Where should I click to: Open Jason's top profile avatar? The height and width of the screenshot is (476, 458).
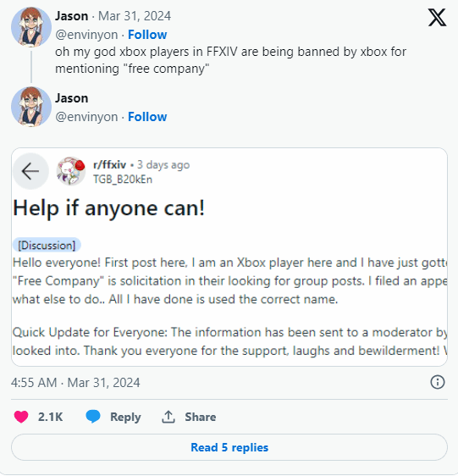(x=31, y=27)
